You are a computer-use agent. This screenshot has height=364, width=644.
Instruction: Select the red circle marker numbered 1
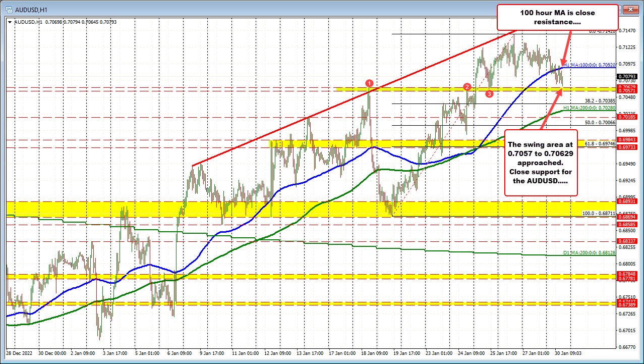coord(369,83)
